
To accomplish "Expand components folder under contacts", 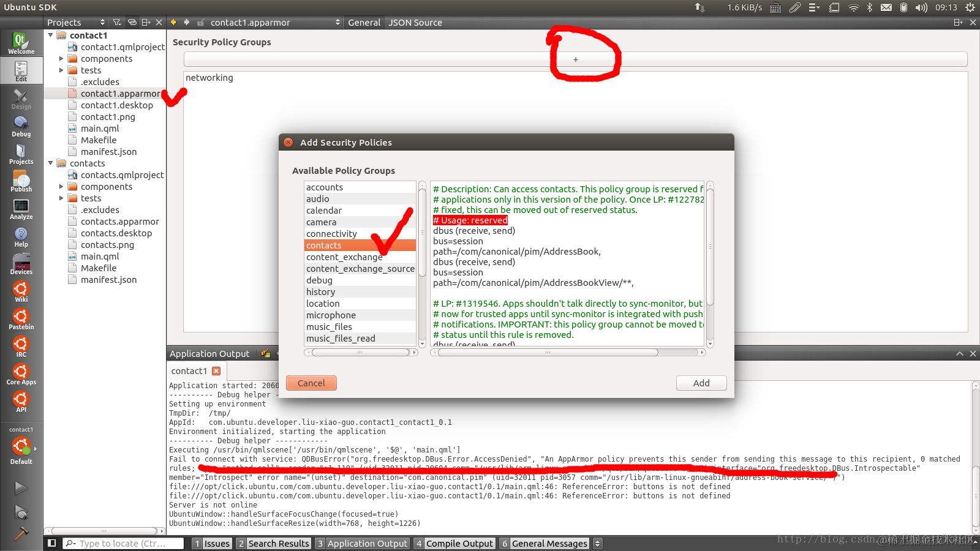I will 61,187.
